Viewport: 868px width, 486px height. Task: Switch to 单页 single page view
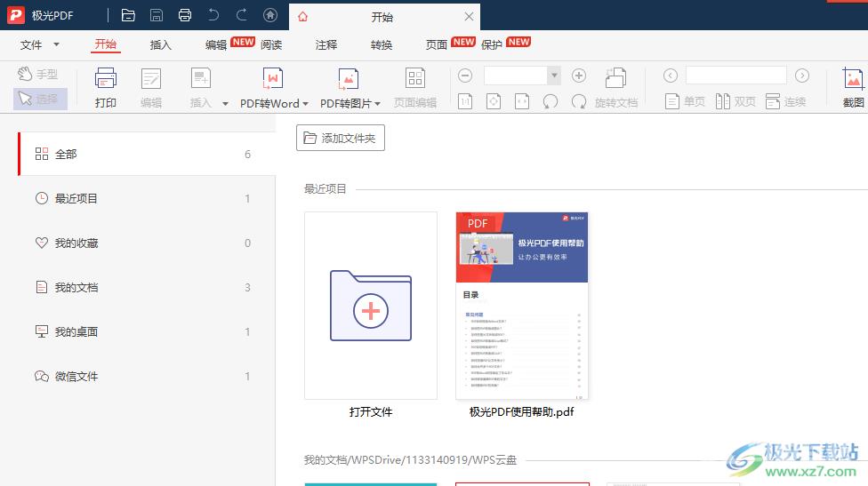click(685, 102)
